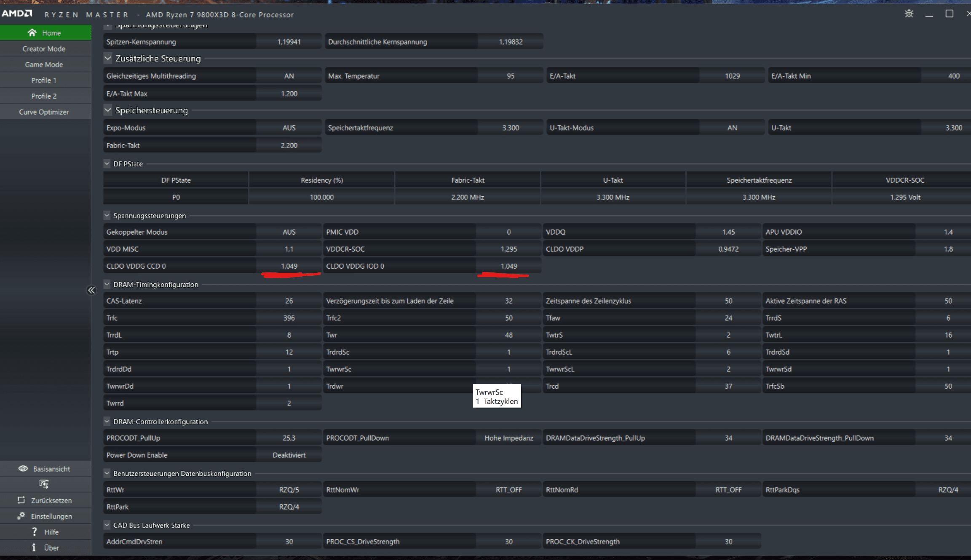971x560 pixels.
Task: Click the VDDQ value 1,45
Action: 728,232
